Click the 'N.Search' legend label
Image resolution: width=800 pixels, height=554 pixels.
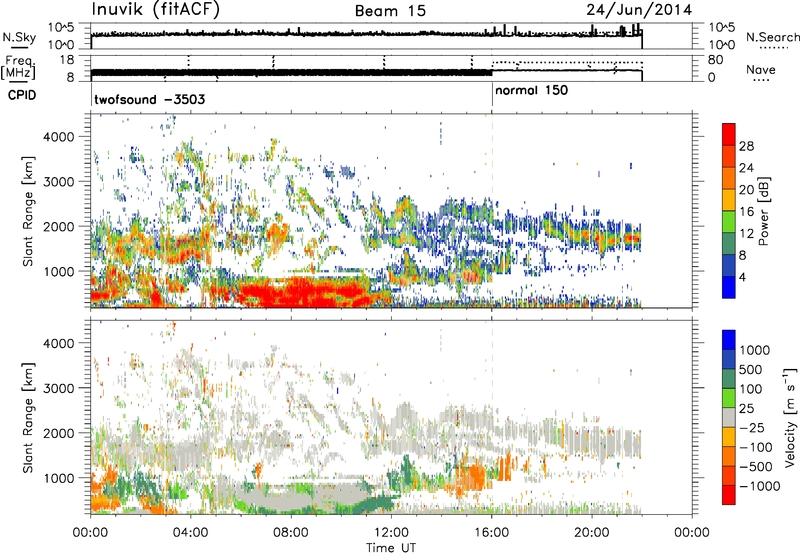[x=772, y=37]
